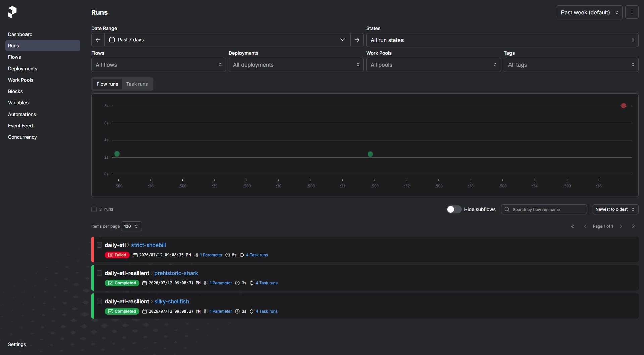Open 1 Parameter link for strict-shoebill
This screenshot has height=355, width=644.
[211, 255]
